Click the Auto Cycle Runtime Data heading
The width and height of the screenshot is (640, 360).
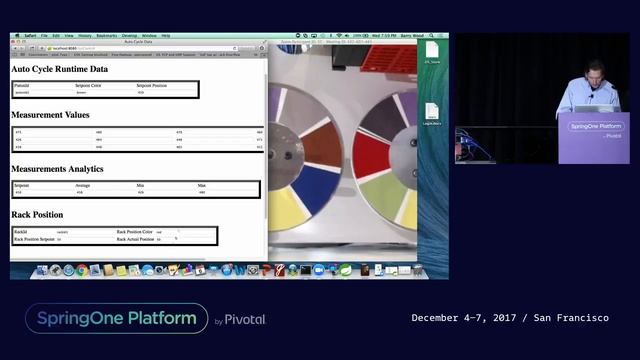[x=60, y=69]
